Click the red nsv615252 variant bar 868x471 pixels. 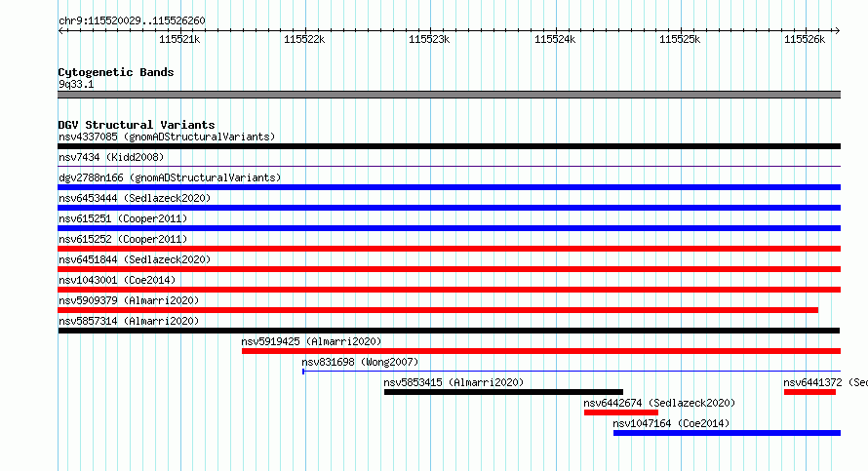point(449,249)
